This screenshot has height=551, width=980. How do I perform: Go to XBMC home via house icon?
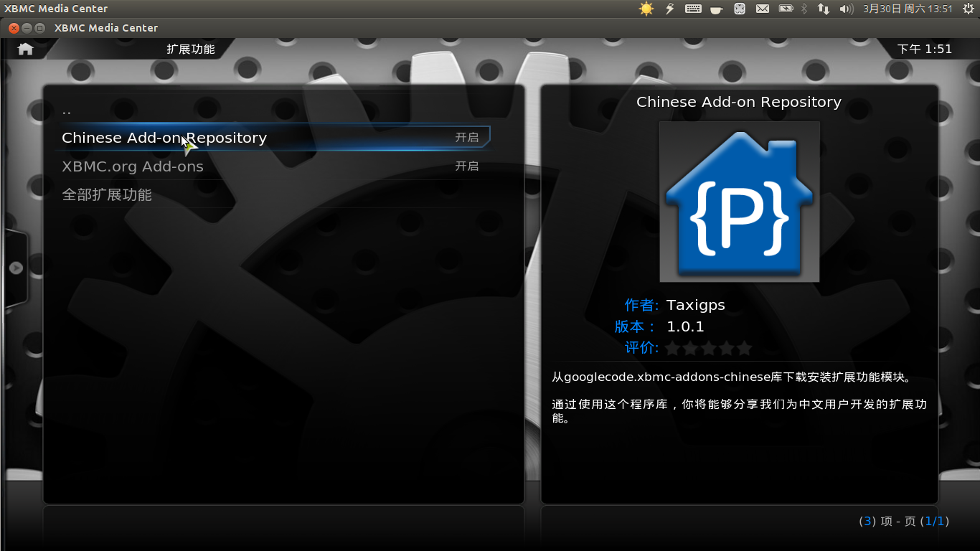click(x=25, y=49)
